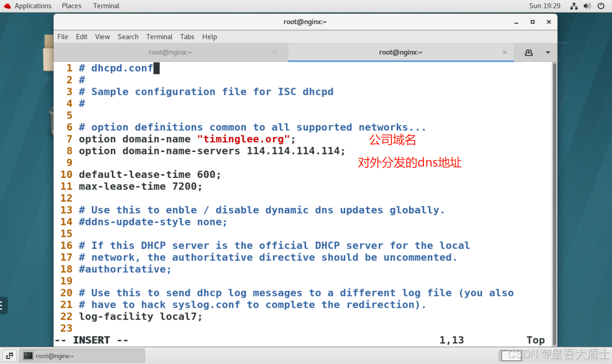The width and height of the screenshot is (612, 364).
Task: Select the active second root@nginx:~ tab
Action: 401,52
